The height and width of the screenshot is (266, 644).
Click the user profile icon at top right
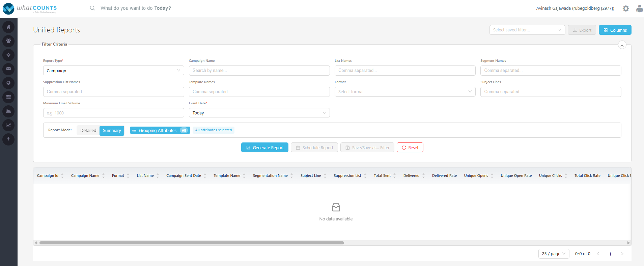[x=640, y=8]
